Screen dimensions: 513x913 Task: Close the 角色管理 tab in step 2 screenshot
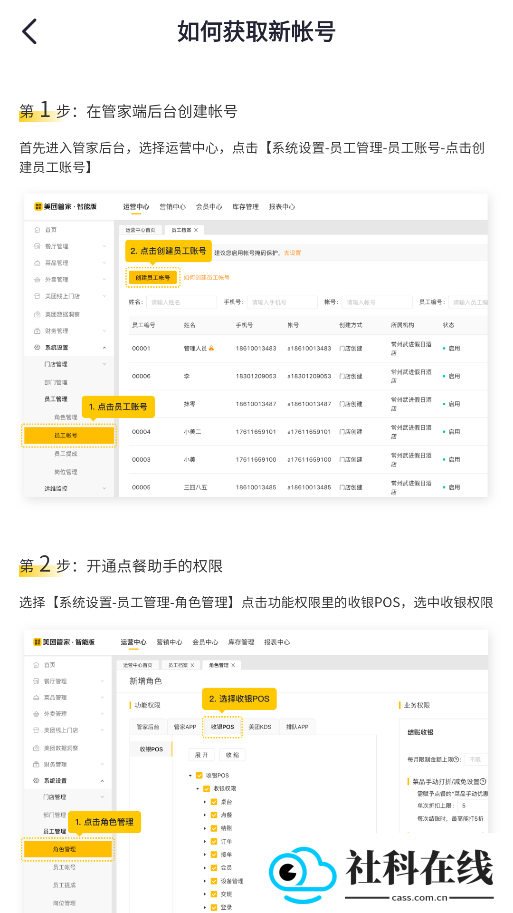click(x=233, y=664)
